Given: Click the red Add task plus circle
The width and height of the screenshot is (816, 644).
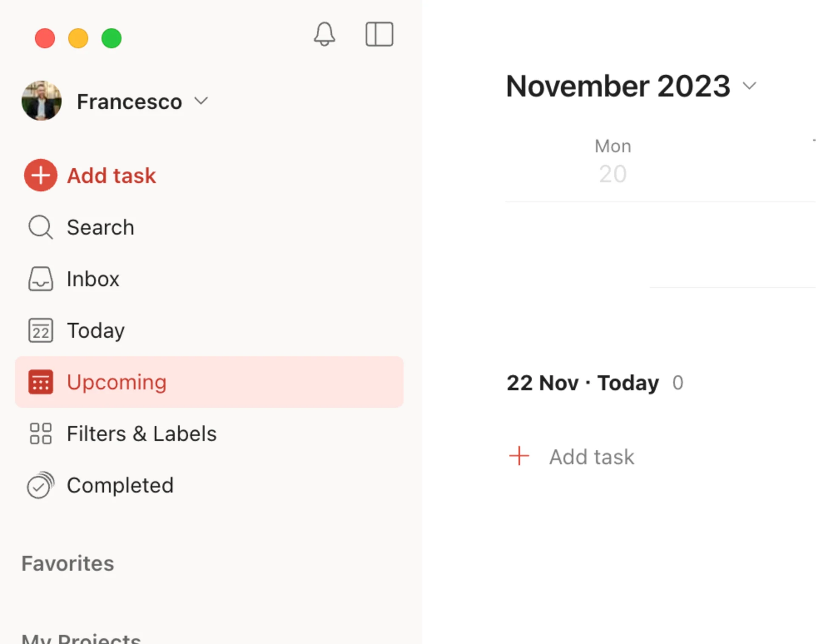Looking at the screenshot, I should click(x=40, y=175).
